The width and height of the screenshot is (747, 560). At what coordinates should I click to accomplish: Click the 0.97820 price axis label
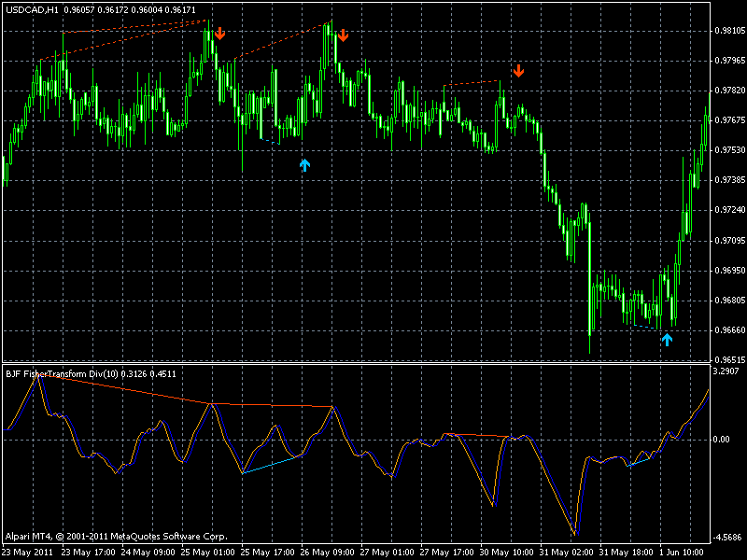coord(729,91)
